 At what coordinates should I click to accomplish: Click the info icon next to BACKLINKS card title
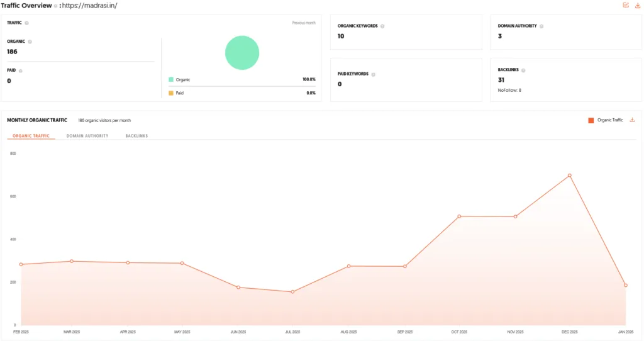(x=523, y=70)
